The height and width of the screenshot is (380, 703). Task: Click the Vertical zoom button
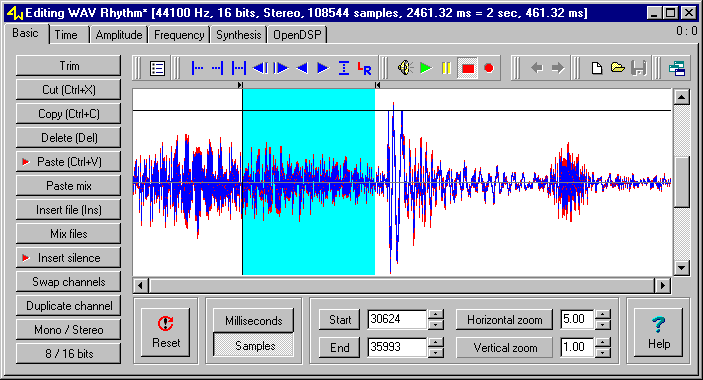(x=504, y=348)
